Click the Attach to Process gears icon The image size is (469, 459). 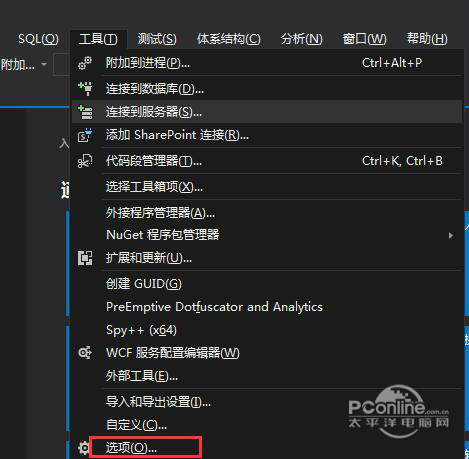pyautogui.click(x=85, y=63)
